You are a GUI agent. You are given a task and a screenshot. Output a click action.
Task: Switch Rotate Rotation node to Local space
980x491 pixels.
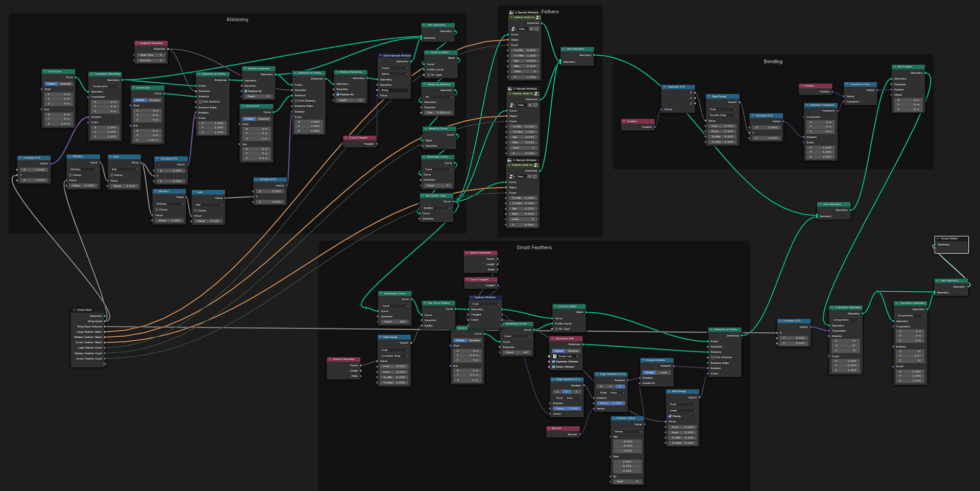click(664, 372)
